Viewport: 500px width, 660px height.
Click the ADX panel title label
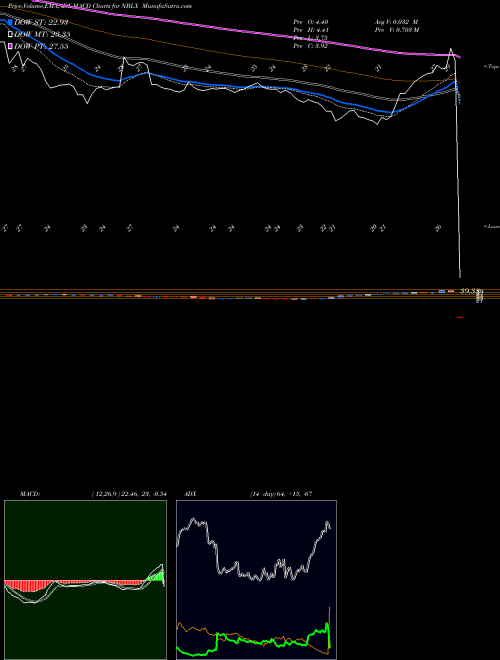click(x=191, y=494)
